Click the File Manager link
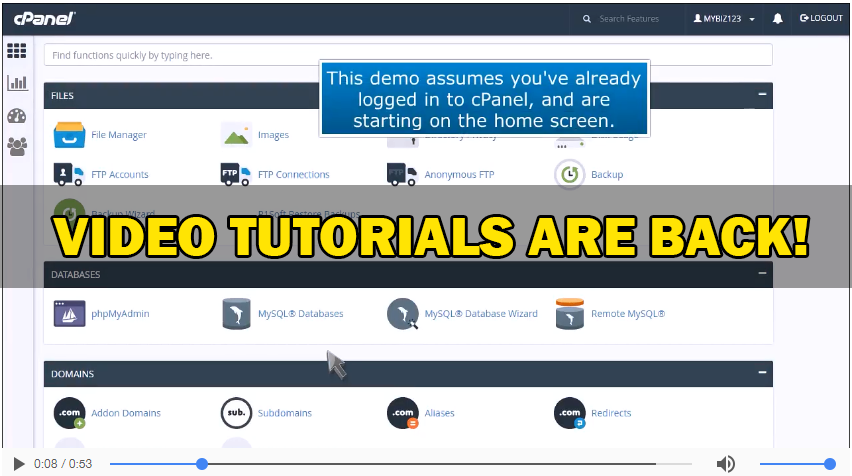 tap(119, 135)
